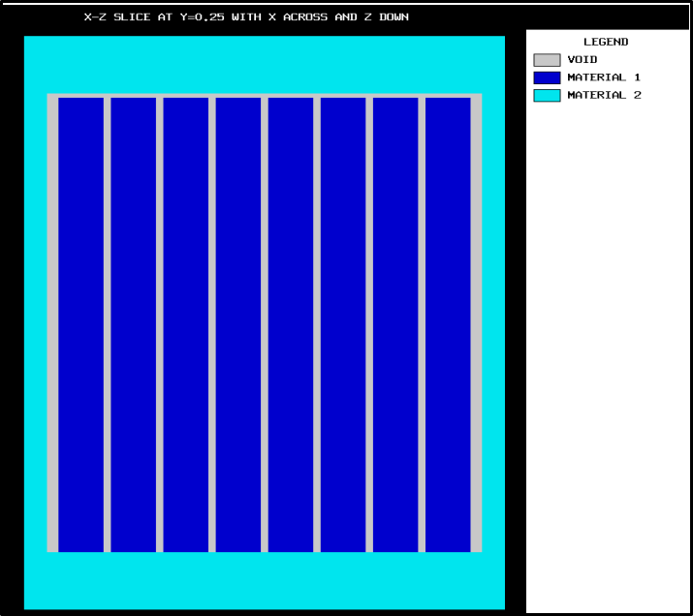The height and width of the screenshot is (616, 693).
Task: Select the LEGEND heading text
Action: click(x=606, y=42)
